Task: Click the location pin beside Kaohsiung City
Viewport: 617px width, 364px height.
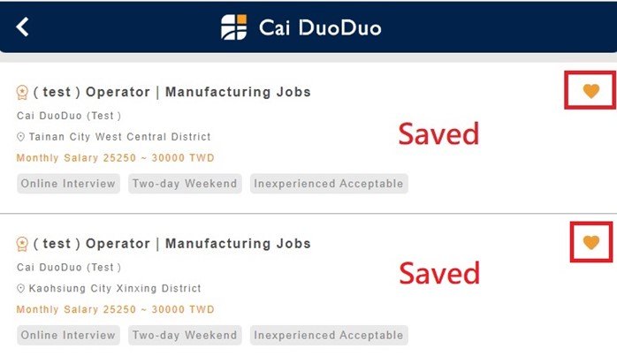Action: (x=21, y=289)
